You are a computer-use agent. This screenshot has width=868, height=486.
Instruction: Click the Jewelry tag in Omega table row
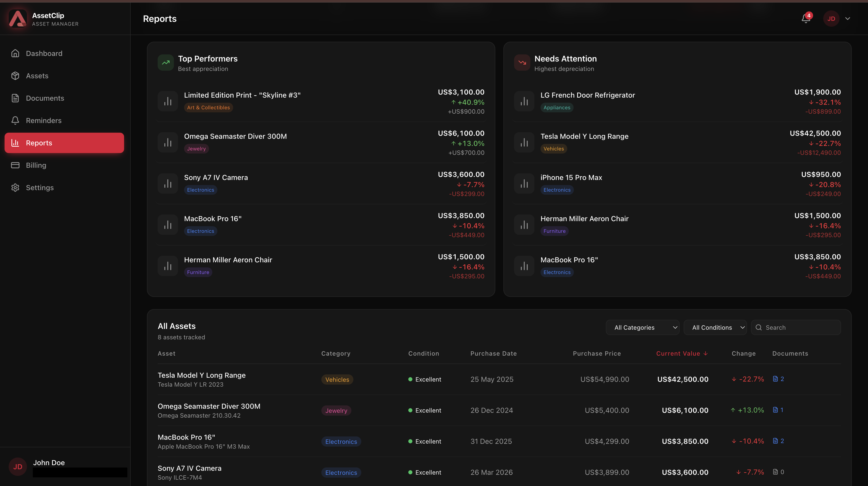[336, 411]
